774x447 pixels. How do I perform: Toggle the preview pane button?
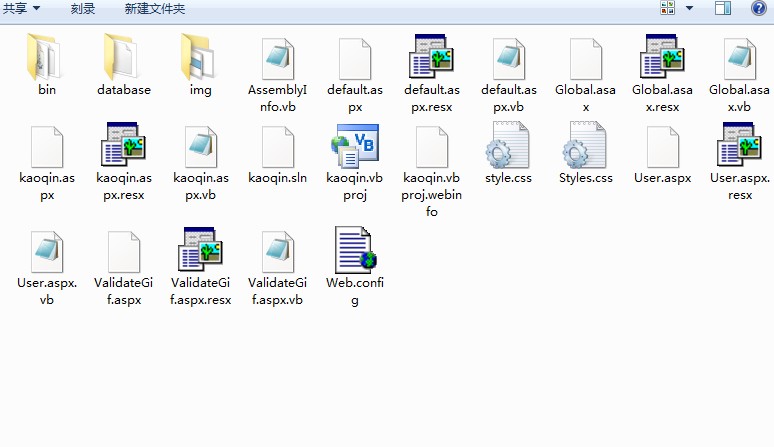coord(723,8)
